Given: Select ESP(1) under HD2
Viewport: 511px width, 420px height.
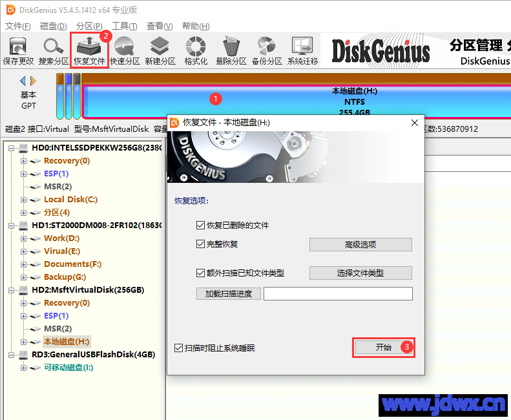Looking at the screenshot, I should [x=56, y=316].
